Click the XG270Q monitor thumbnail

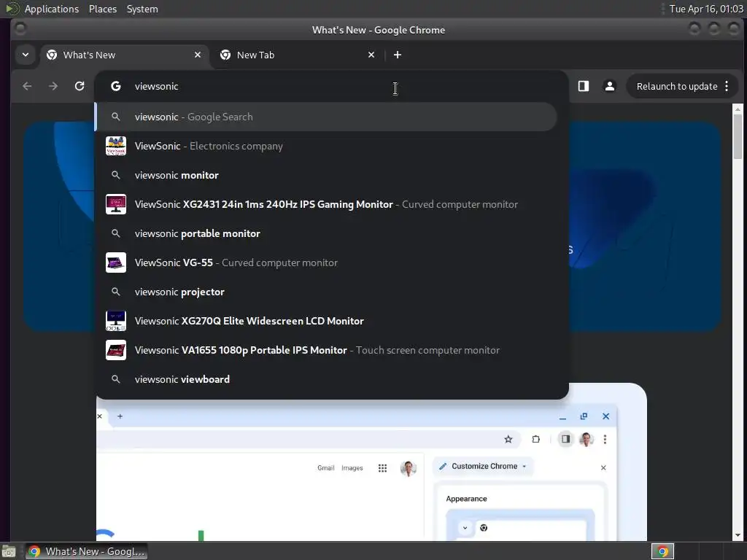pos(116,321)
